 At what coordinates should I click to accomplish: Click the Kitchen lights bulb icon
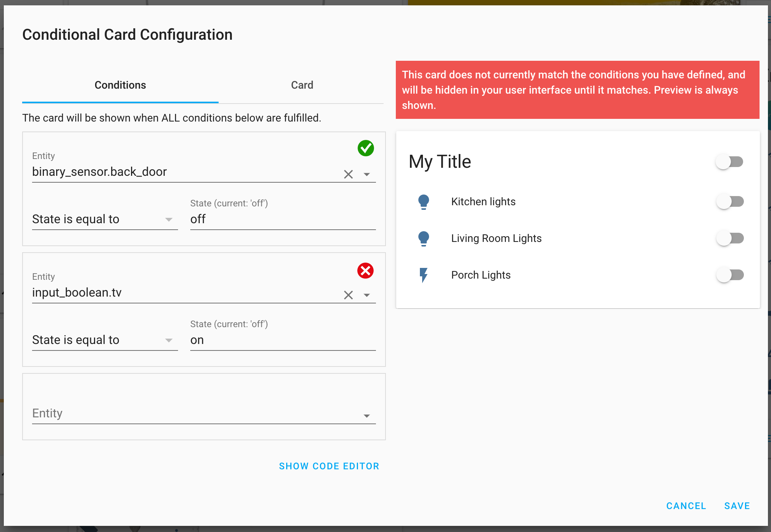click(423, 202)
